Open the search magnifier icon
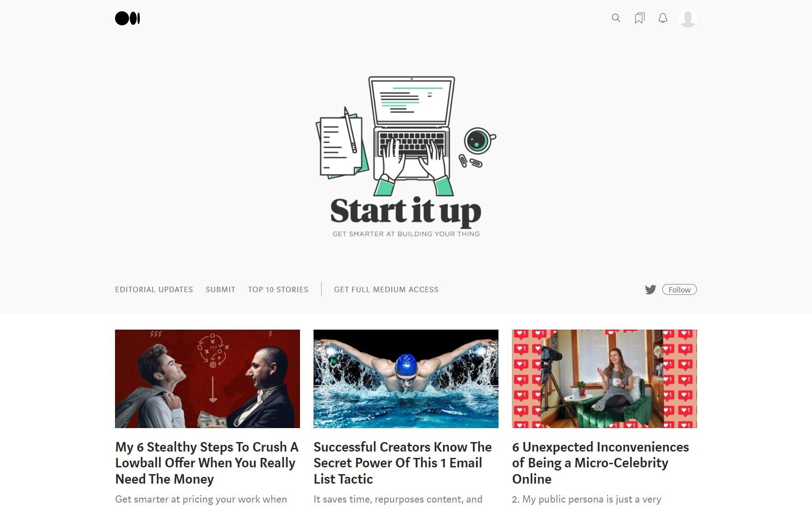 pos(616,18)
